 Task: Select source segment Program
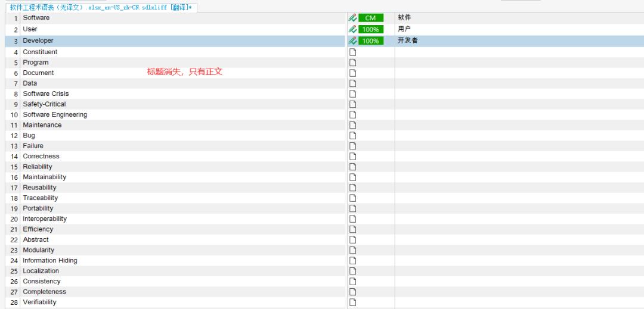36,63
